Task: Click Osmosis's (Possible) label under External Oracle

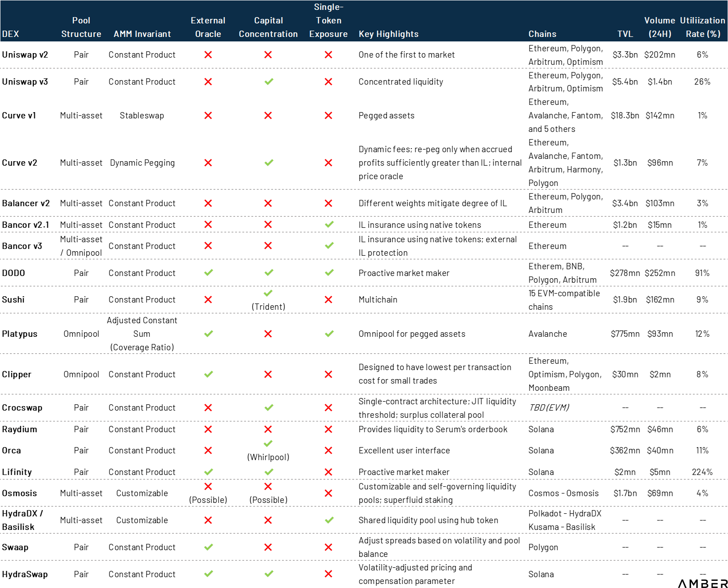Action: coord(208,500)
